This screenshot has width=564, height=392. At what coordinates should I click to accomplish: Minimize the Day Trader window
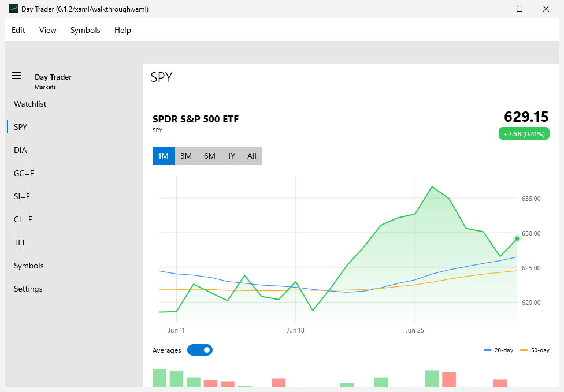click(493, 9)
